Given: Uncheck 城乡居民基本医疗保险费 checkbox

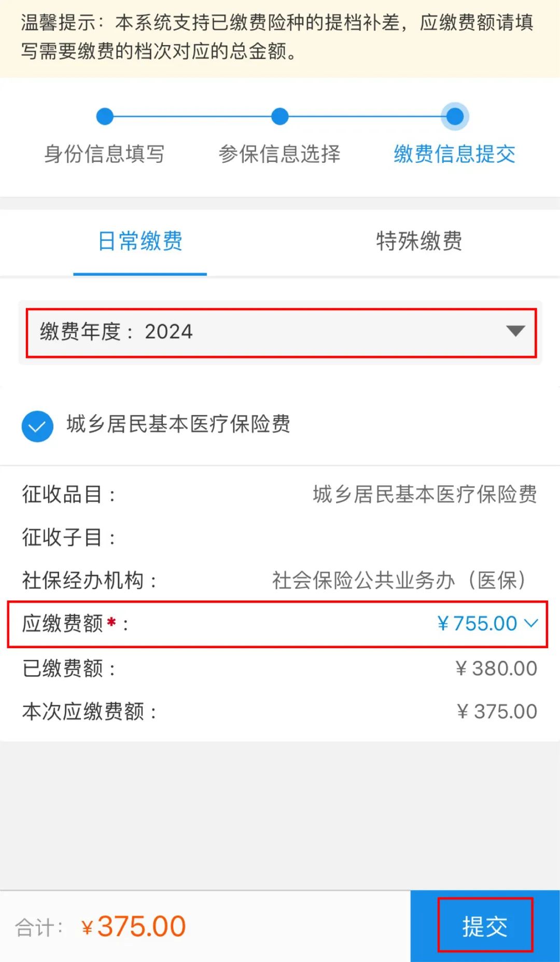Looking at the screenshot, I should click(x=37, y=426).
